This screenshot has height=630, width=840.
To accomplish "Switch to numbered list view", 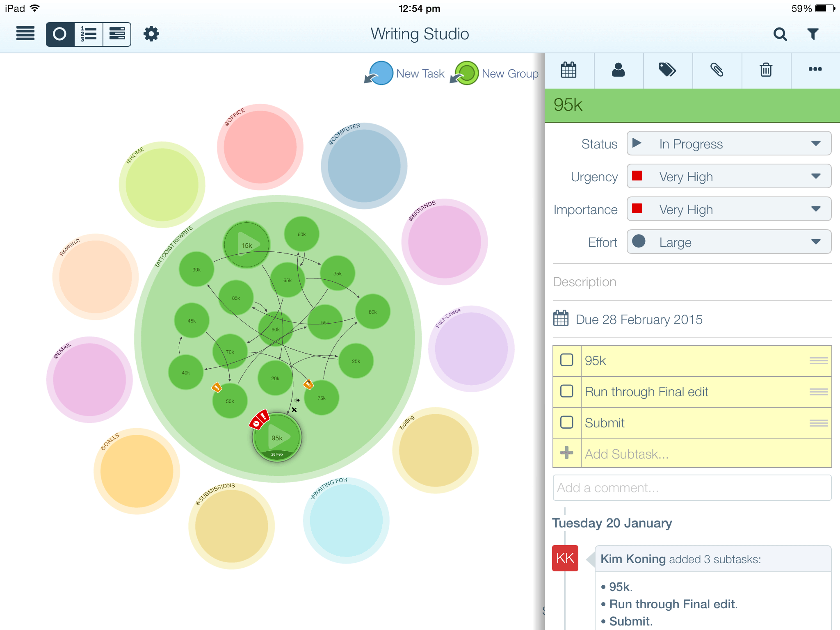I will pyautogui.click(x=89, y=34).
